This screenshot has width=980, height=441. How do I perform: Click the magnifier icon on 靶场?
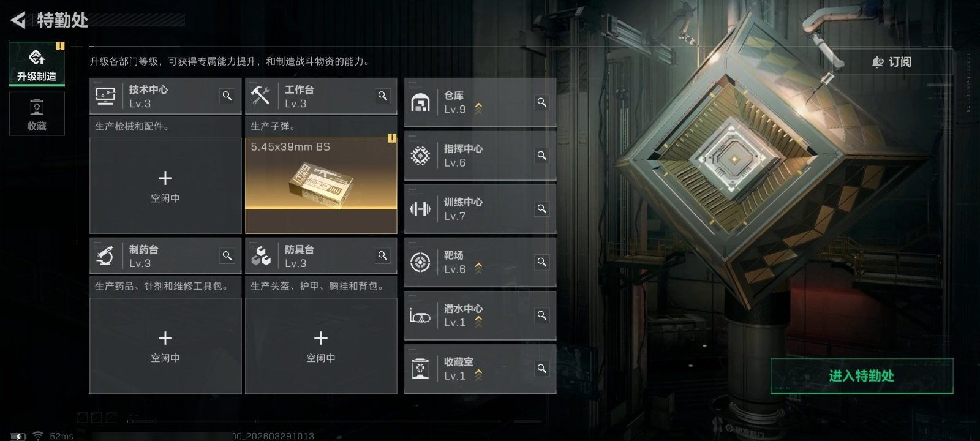click(x=542, y=262)
